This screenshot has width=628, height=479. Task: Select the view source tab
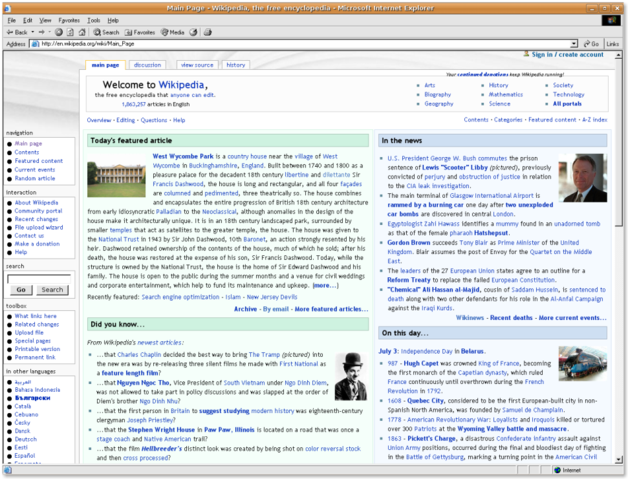pyautogui.click(x=197, y=65)
